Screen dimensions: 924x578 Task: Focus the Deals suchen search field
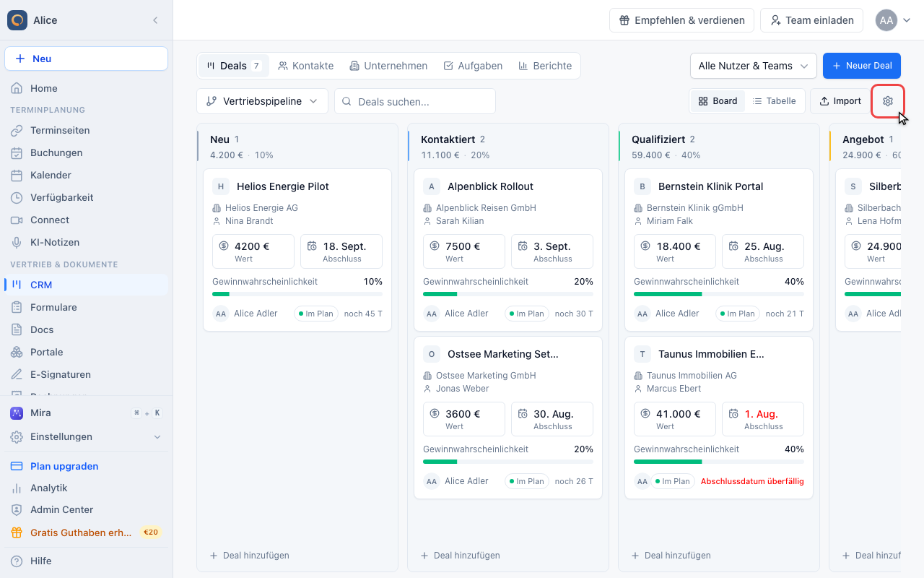coord(415,101)
